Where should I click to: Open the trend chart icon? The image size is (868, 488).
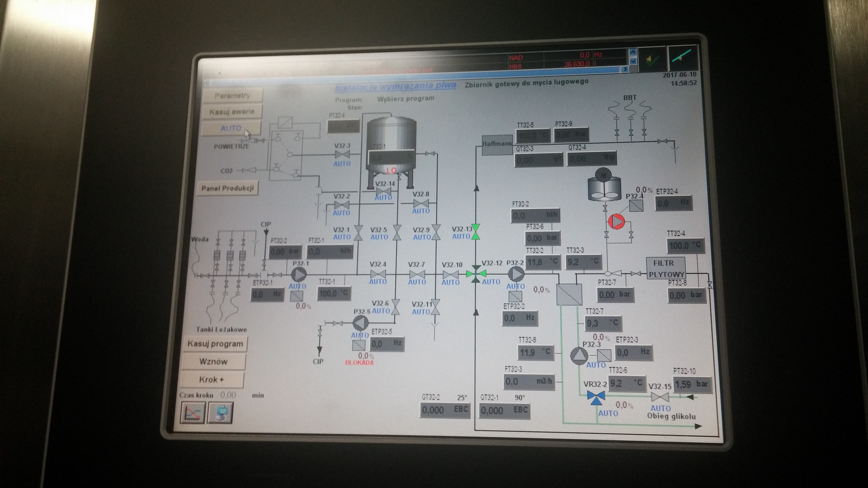[192, 413]
